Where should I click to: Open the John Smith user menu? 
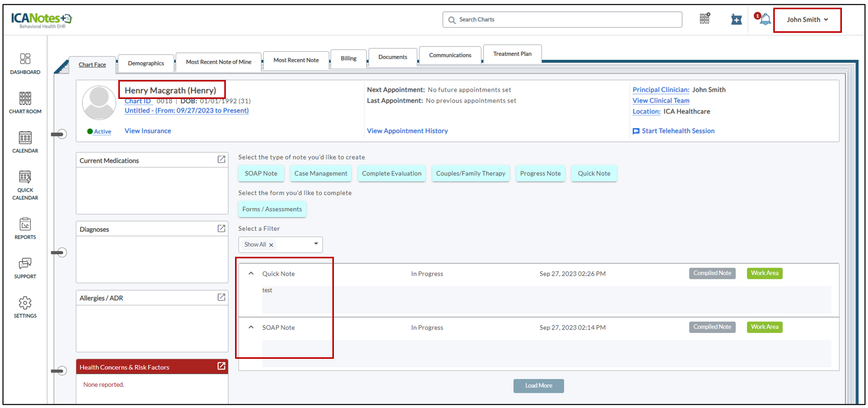[x=807, y=20]
